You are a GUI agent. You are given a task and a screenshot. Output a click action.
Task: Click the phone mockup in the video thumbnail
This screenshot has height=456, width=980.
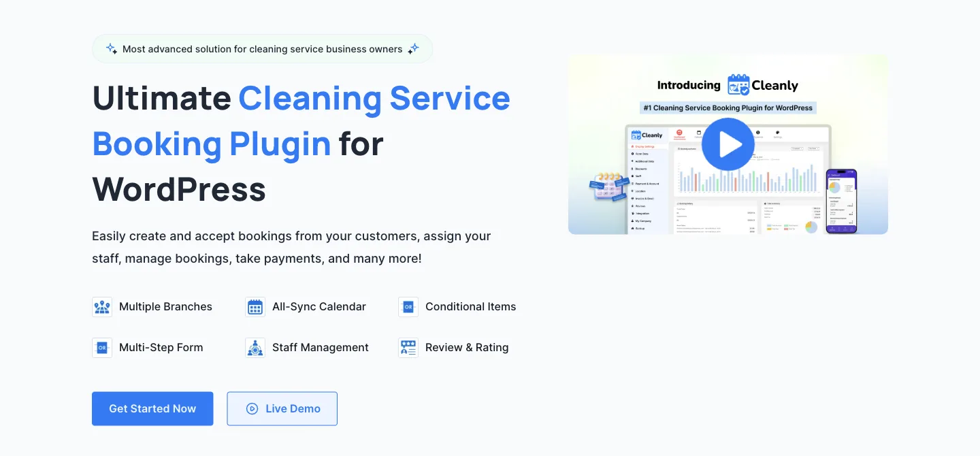pos(841,201)
